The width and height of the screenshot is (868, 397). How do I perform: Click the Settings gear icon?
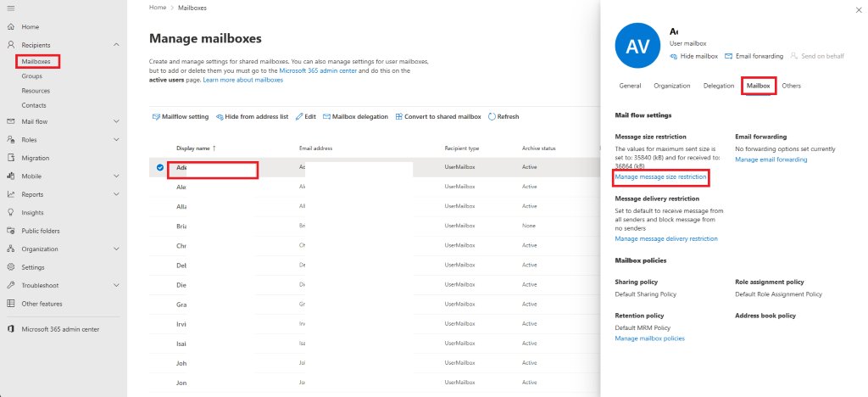pos(10,267)
